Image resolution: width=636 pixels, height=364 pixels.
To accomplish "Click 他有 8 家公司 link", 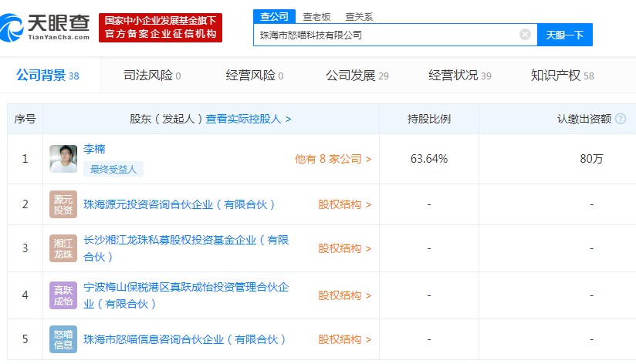I will point(333,159).
